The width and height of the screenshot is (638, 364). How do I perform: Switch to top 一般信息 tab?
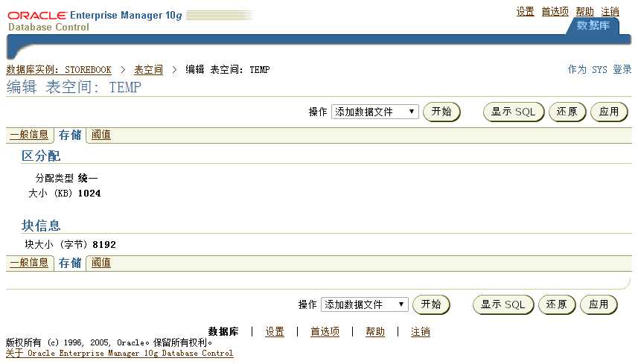29,135
